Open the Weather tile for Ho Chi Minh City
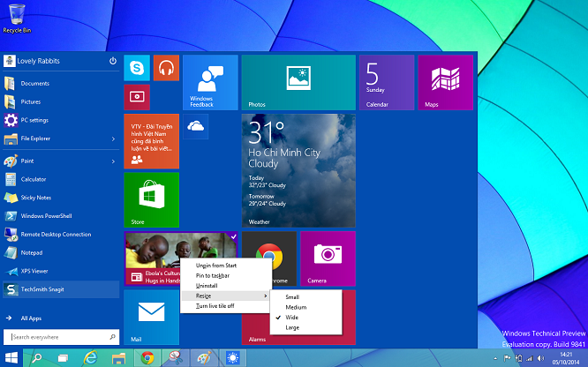588x367 pixels. (x=298, y=170)
